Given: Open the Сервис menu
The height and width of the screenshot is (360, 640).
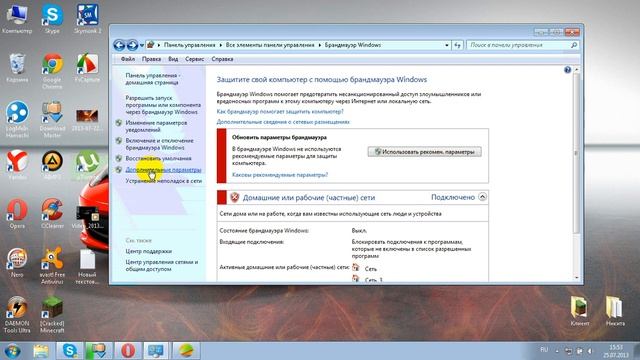Looking at the screenshot, I should click(194, 59).
